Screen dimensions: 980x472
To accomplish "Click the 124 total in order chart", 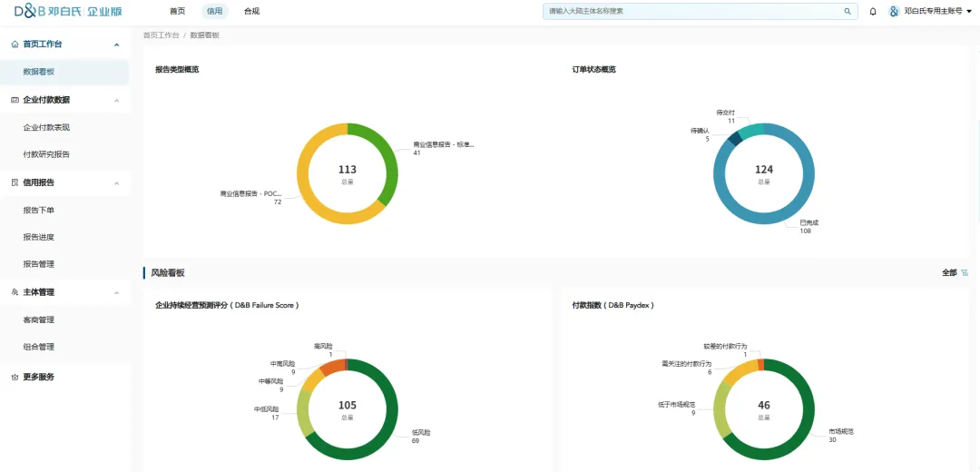I will [x=764, y=170].
